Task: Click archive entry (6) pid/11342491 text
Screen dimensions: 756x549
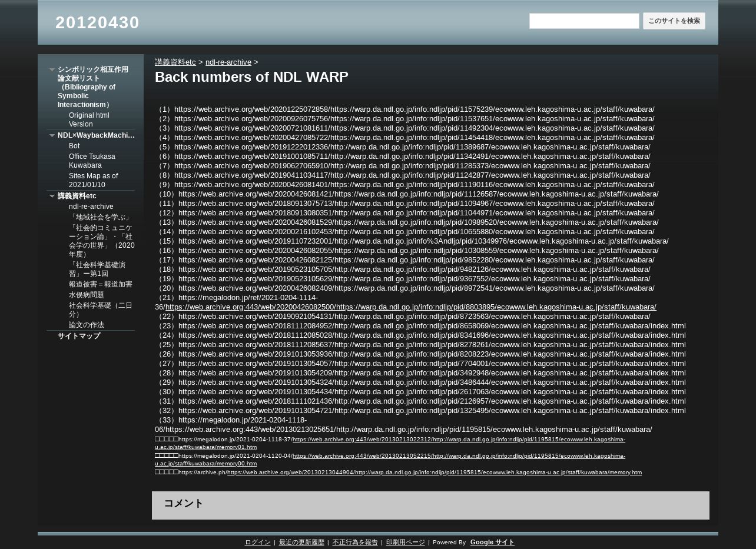Action: (403, 157)
